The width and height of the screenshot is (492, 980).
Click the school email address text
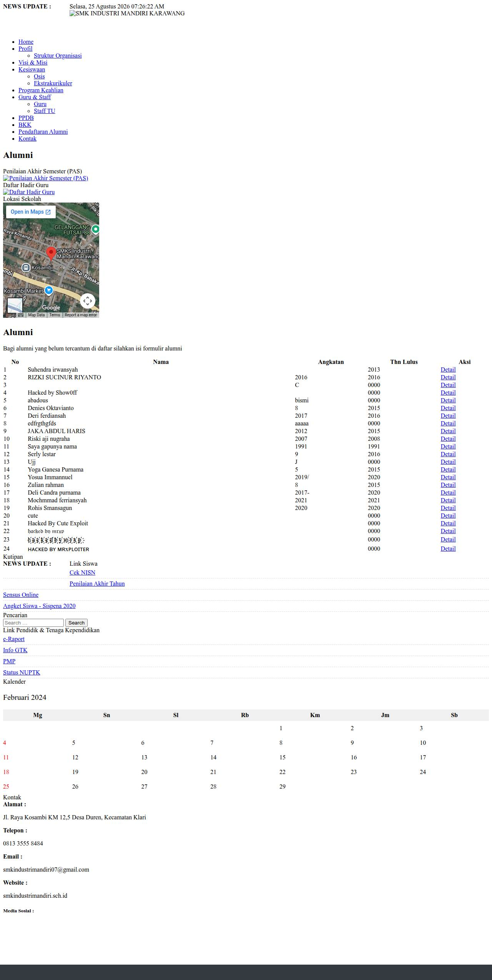click(x=46, y=870)
